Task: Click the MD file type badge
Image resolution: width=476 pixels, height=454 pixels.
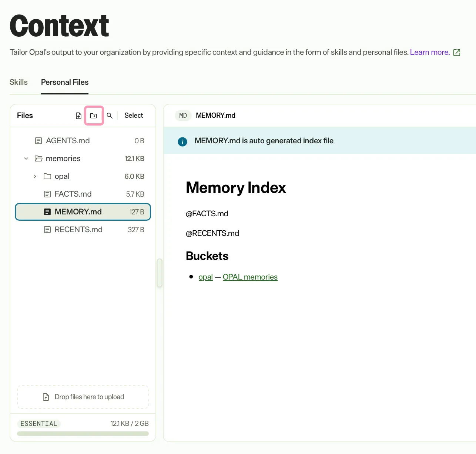Action: (x=183, y=116)
